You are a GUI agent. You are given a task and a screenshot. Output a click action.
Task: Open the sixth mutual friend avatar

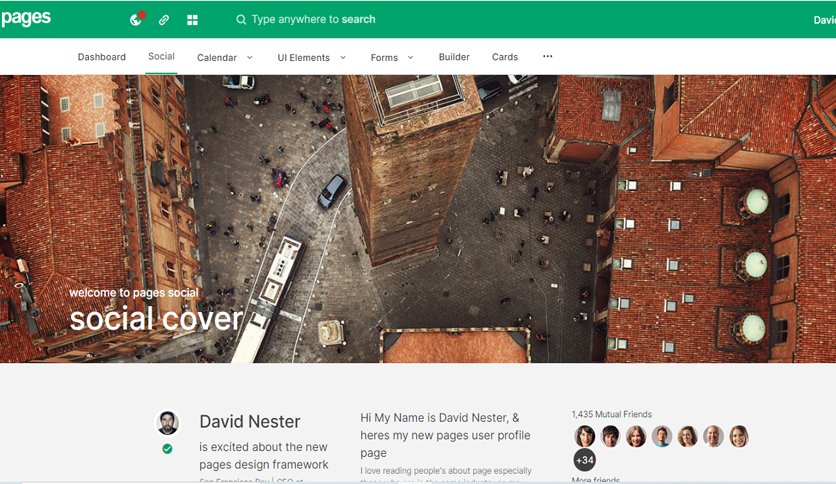713,437
